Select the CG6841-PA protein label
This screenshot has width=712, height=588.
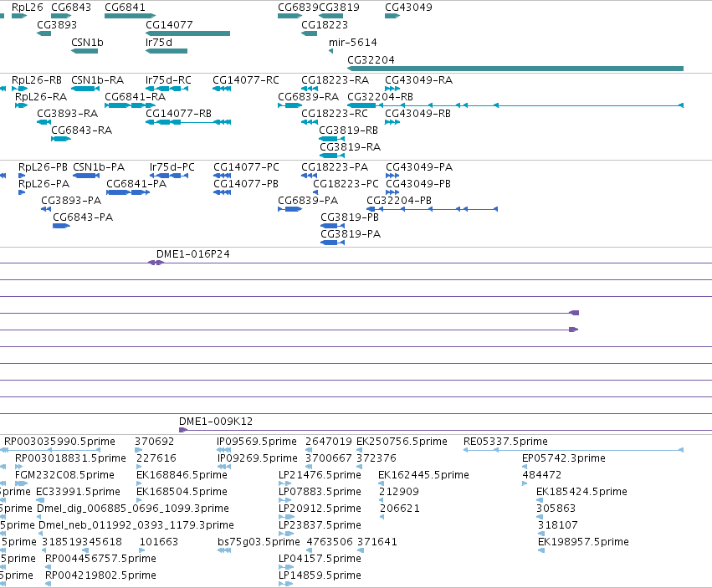click(136, 184)
